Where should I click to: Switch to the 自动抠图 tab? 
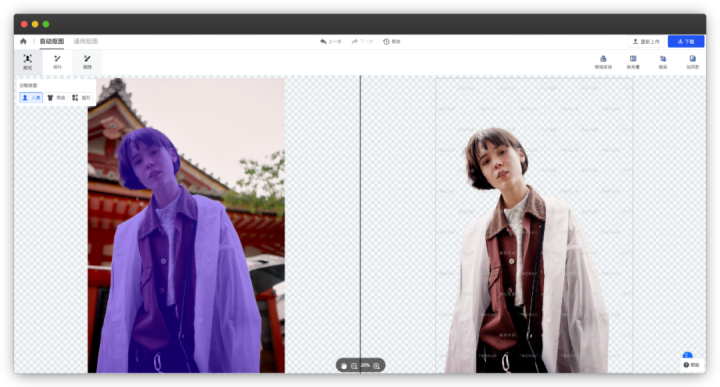(x=51, y=41)
